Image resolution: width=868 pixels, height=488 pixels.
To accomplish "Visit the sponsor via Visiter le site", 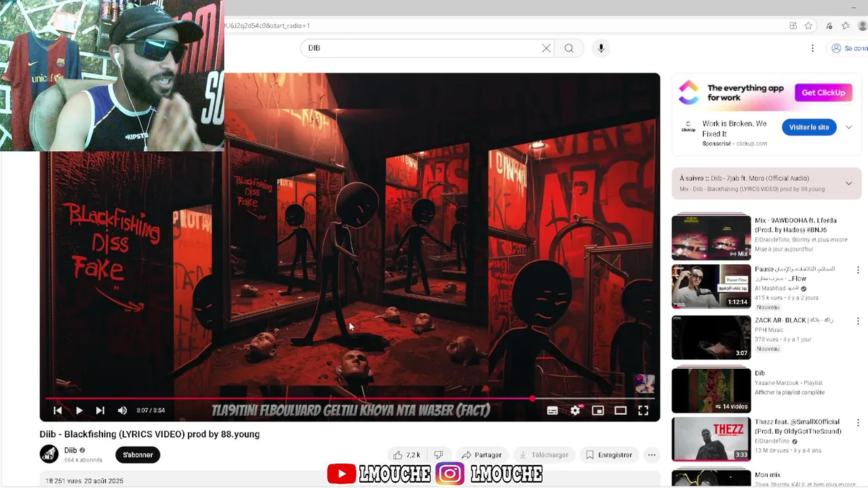I will coord(809,127).
